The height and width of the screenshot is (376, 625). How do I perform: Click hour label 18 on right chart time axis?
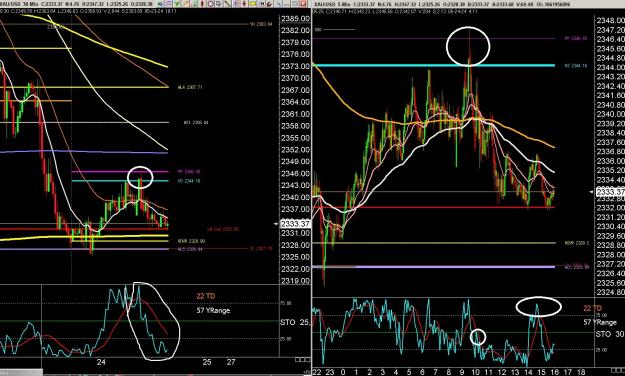(581, 372)
